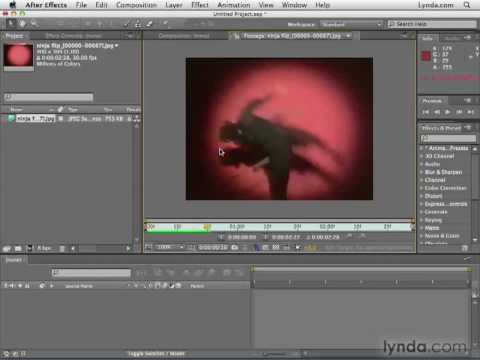Image resolution: width=480 pixels, height=360 pixels.
Task: Select the Clone Stamp tool
Action: point(138,24)
